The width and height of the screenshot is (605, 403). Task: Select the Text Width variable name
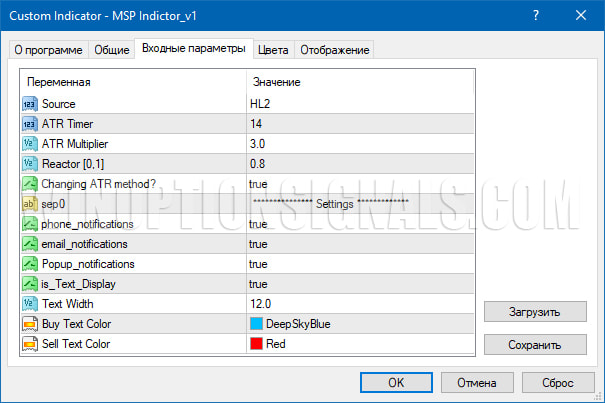[x=68, y=304]
